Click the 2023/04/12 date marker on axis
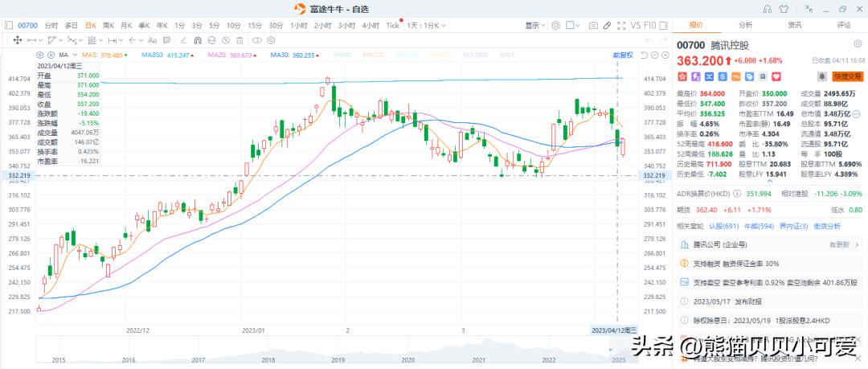 click(x=615, y=330)
